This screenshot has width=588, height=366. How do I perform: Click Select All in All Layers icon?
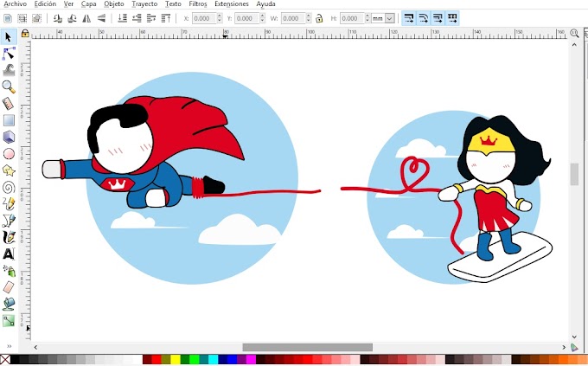tap(22, 18)
